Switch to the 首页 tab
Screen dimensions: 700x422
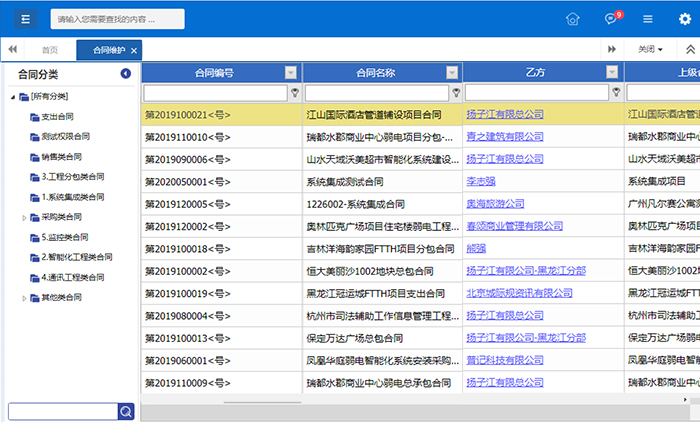49,50
